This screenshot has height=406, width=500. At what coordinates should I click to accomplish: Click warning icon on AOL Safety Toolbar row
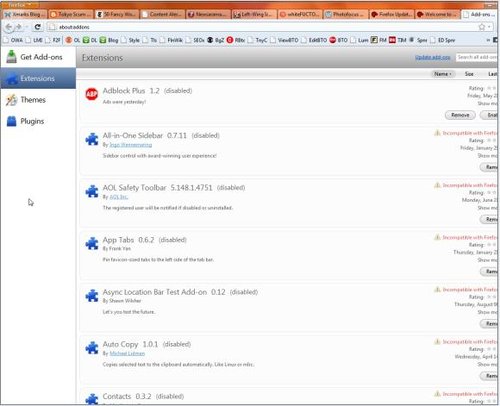point(437,185)
